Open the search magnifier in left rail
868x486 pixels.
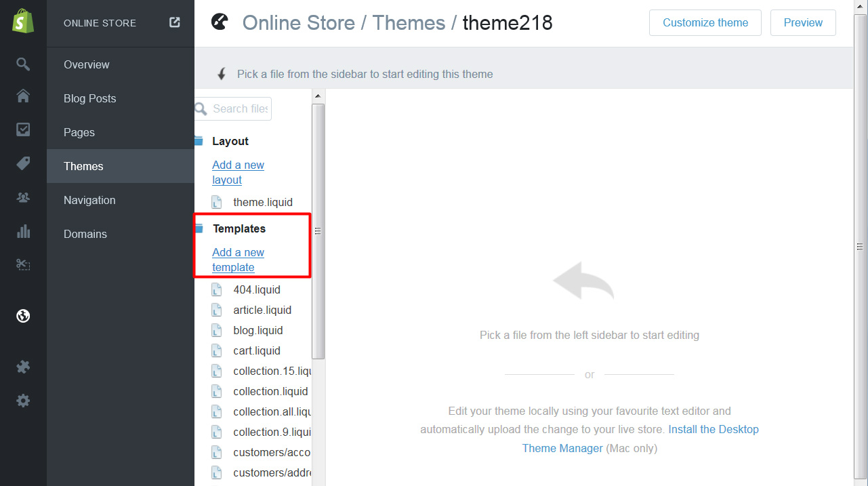23,64
